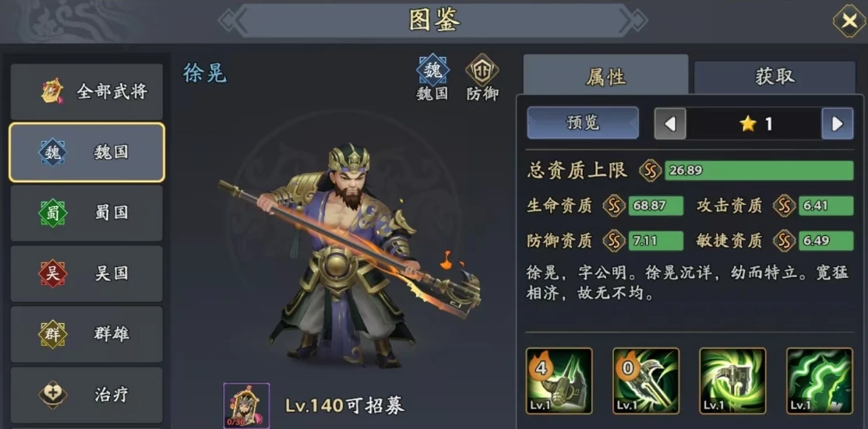Open the hero fragment portrait showing 0/30
Viewport: 868px width, 429px height.
(x=246, y=405)
